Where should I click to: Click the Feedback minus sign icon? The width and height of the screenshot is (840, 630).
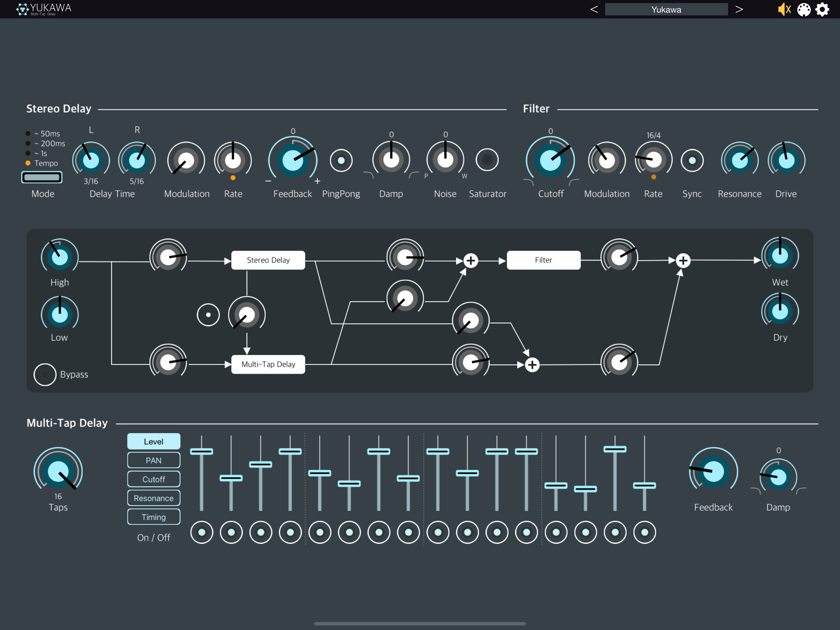pyautogui.click(x=268, y=181)
